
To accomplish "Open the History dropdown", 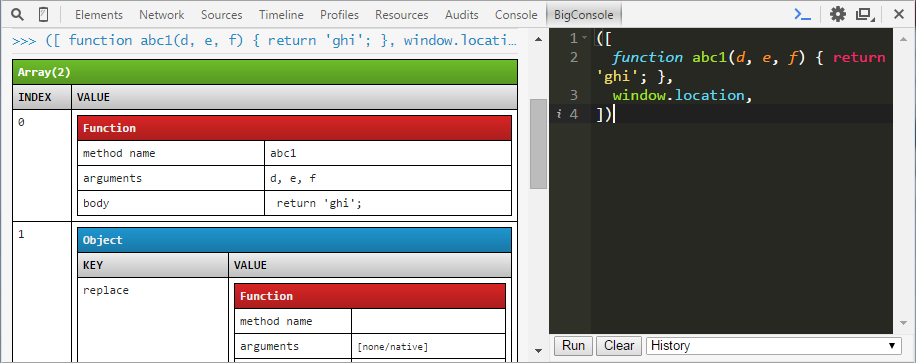I will (x=774, y=345).
